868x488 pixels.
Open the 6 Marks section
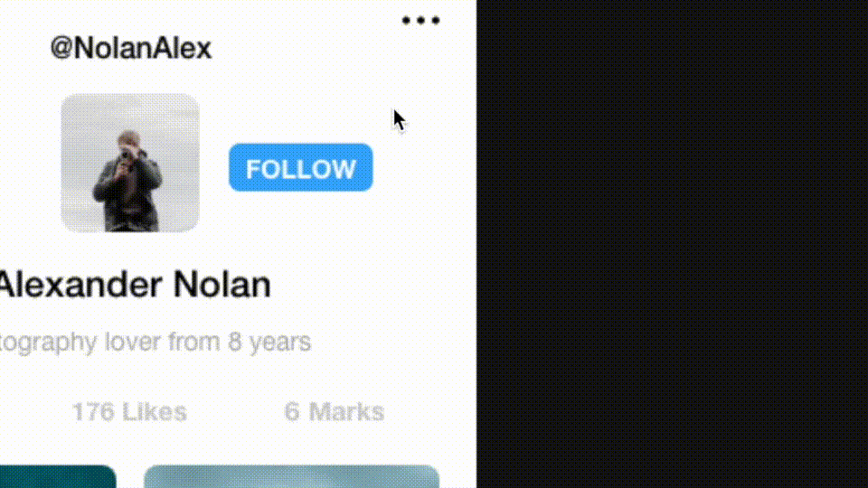[x=334, y=412]
